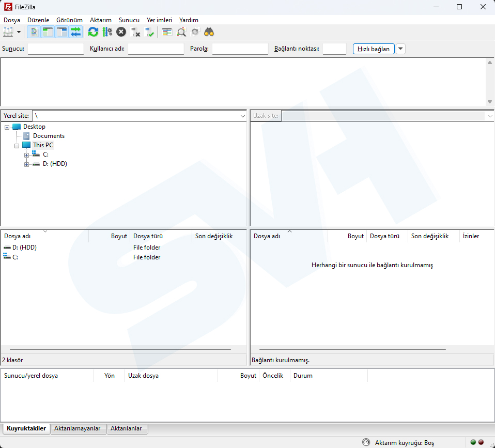Click the queue Durum column header
Viewport: 495px width, 448px height.
329,376
